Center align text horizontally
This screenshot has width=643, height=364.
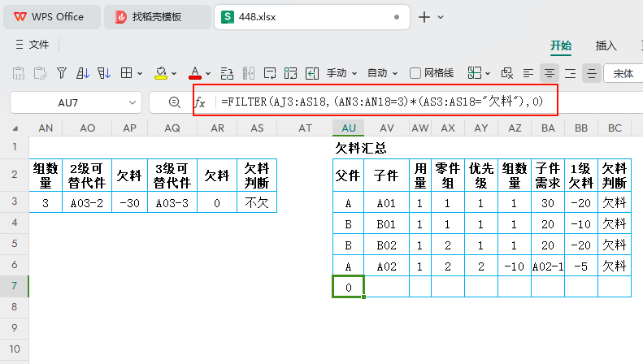(549, 73)
